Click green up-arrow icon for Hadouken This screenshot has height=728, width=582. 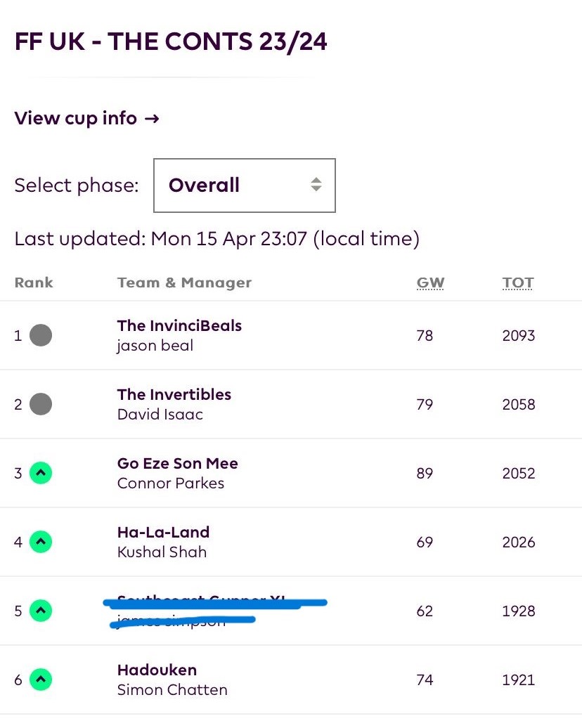point(41,680)
